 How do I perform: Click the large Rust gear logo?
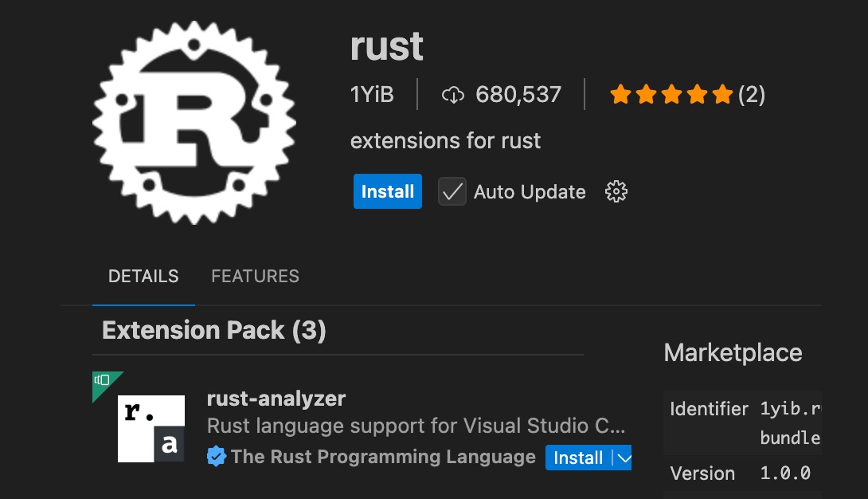pyautogui.click(x=194, y=123)
